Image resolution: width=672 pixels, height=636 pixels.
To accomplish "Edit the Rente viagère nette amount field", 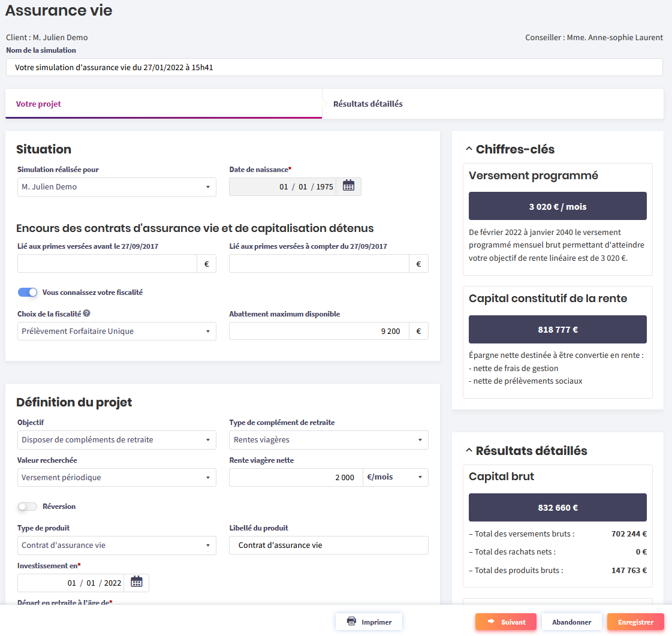I will click(296, 477).
